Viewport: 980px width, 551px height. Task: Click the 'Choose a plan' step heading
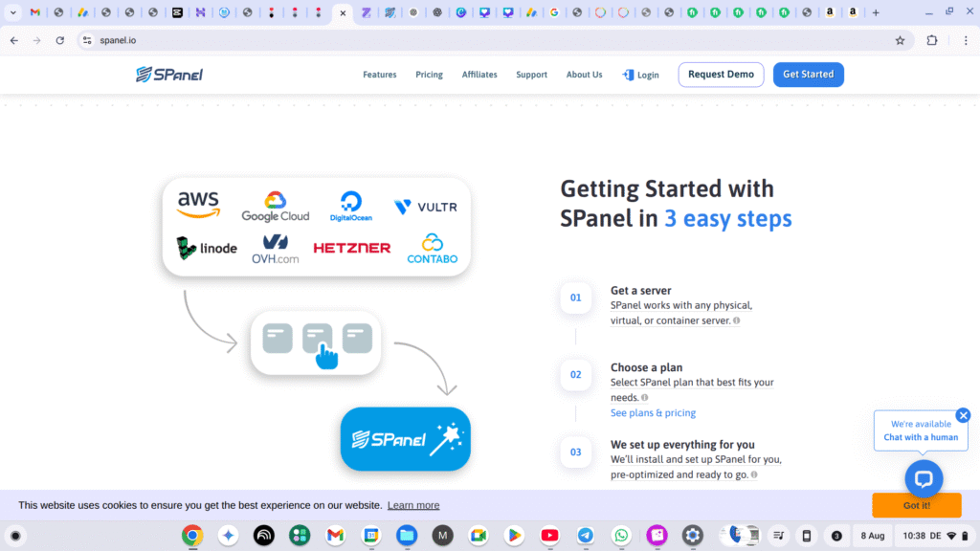pos(646,367)
